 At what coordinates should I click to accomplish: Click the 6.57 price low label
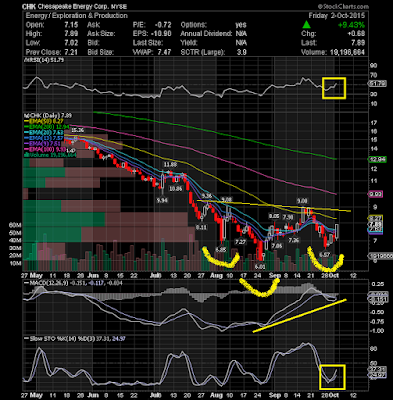[x=324, y=254]
